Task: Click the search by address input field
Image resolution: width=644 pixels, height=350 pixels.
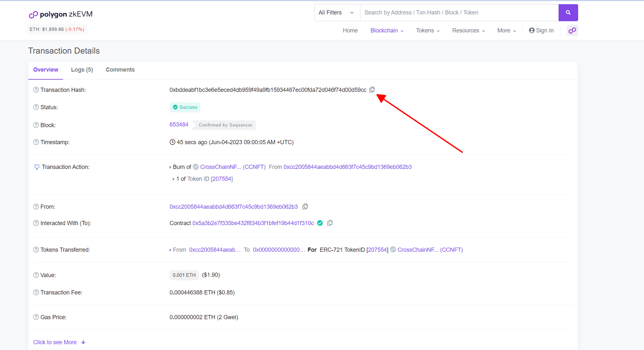Action: (459, 13)
